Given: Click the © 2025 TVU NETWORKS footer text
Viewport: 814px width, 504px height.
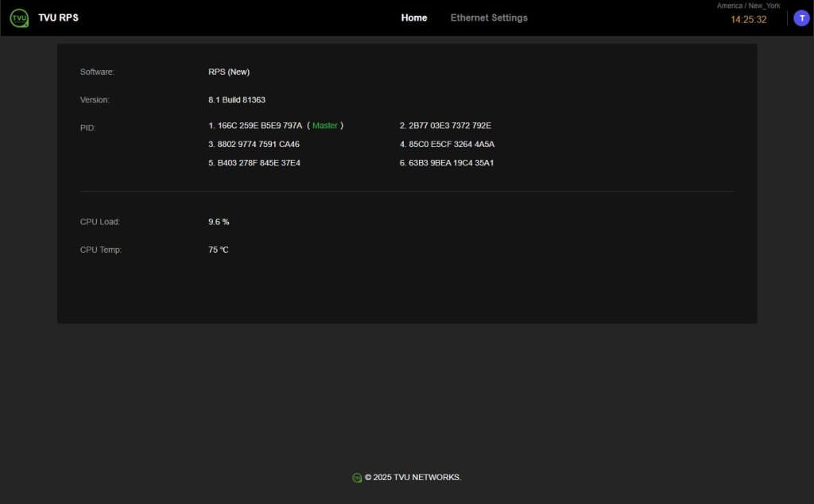Looking at the screenshot, I should [413, 477].
